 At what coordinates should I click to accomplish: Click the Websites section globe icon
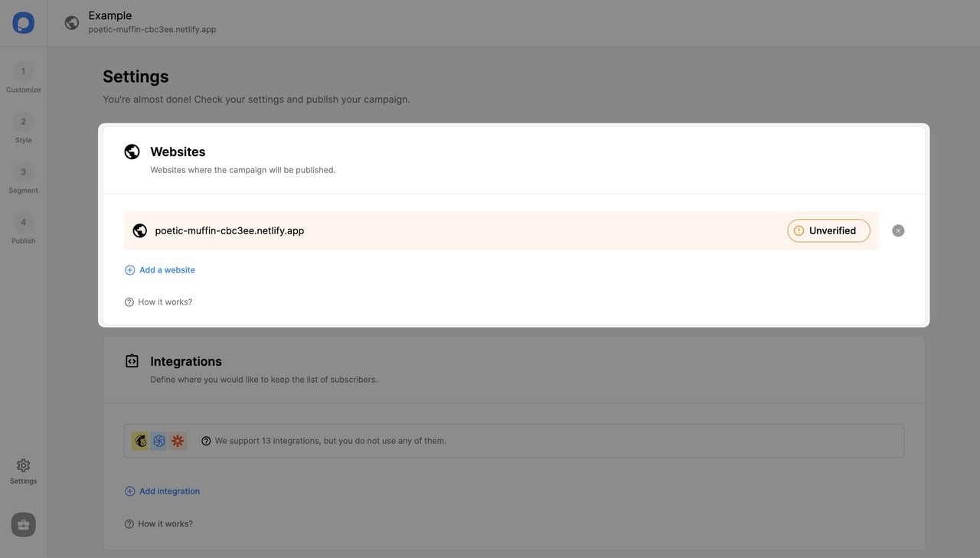(x=132, y=151)
